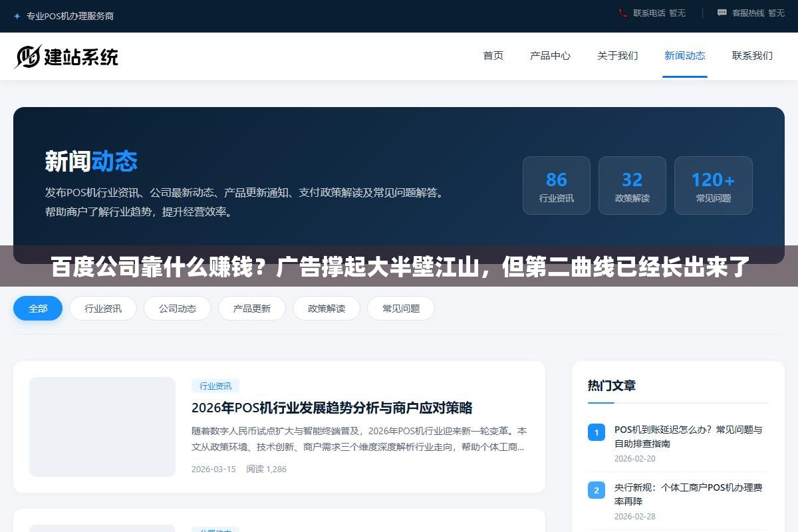Click the phone icon next to 联系电话
This screenshot has width=798, height=532.
[622, 13]
